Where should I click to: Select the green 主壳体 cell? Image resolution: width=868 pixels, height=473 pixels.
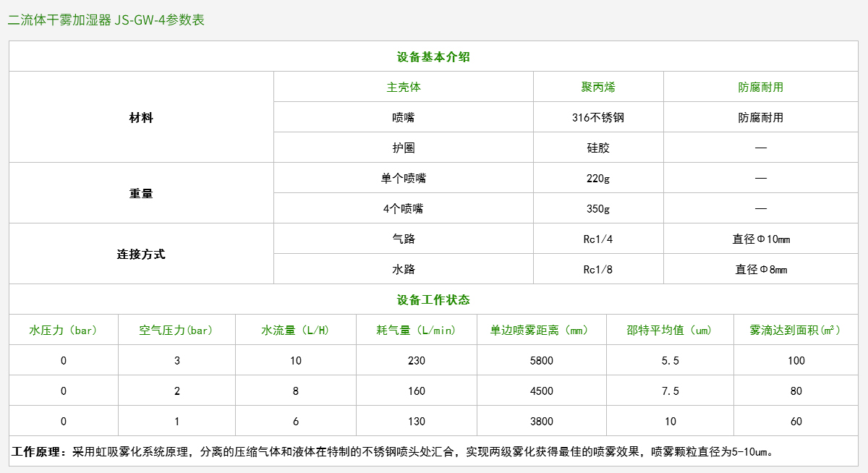[x=404, y=87]
